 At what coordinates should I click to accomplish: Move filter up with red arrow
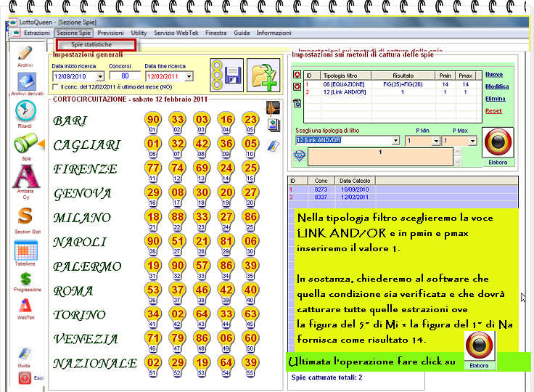pyautogui.click(x=297, y=75)
